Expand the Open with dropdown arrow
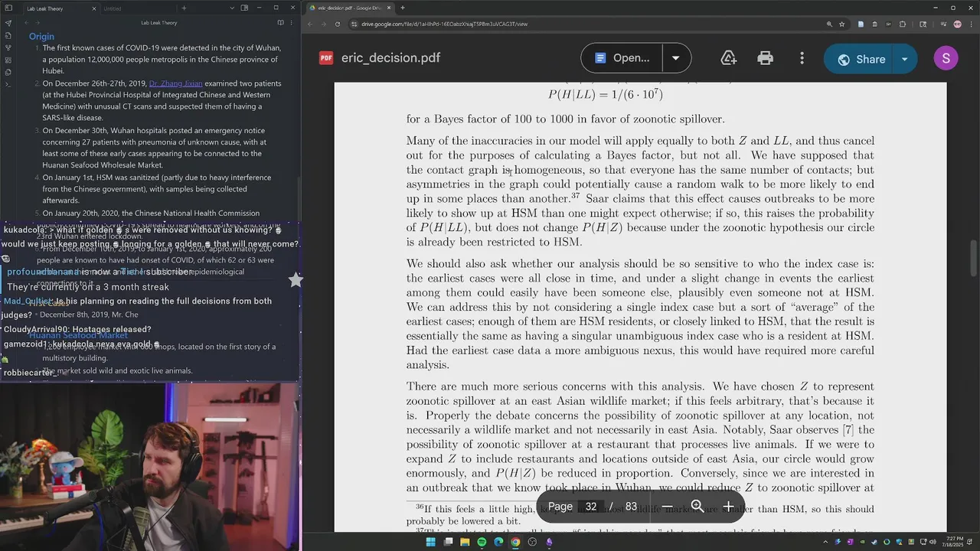The width and height of the screenshot is (980, 551). coord(675,58)
